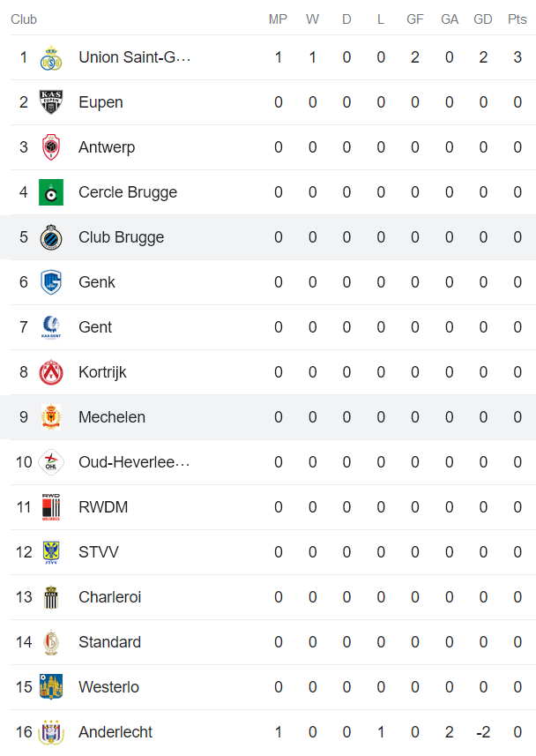Select the Standard team name
This screenshot has height=756, width=536.
coord(109,642)
